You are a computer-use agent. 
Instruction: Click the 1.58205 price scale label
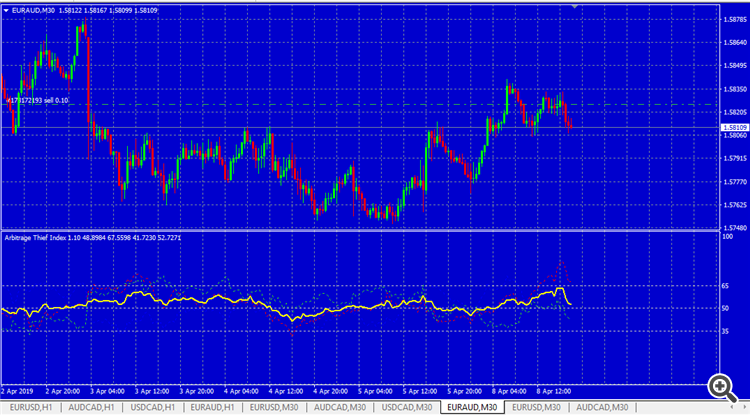click(736, 112)
